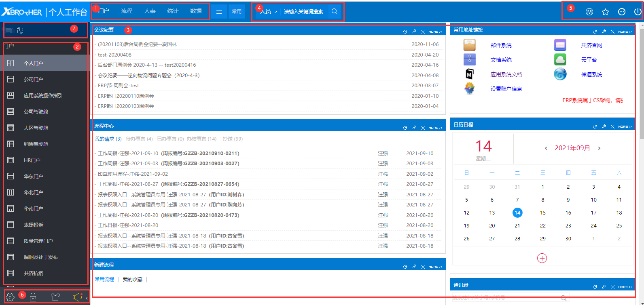Click the plus icon below the calendar
This screenshot has width=644, height=305.
coord(542,258)
